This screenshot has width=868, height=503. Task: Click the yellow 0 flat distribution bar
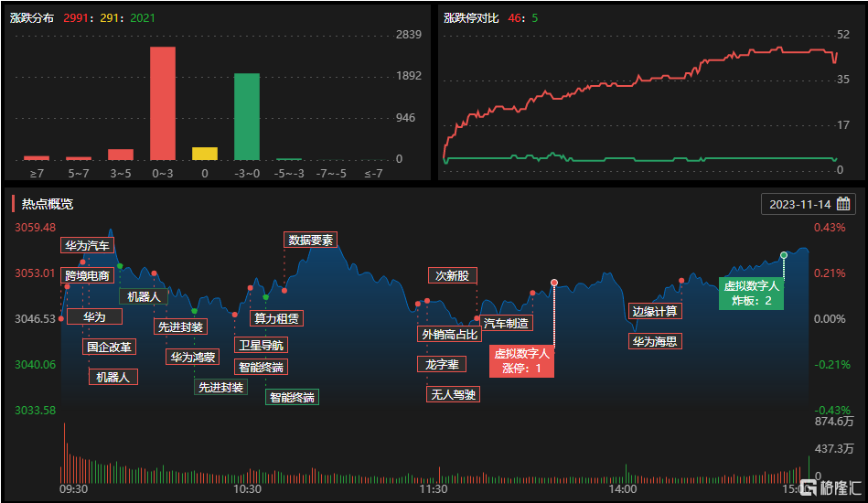tap(205, 154)
